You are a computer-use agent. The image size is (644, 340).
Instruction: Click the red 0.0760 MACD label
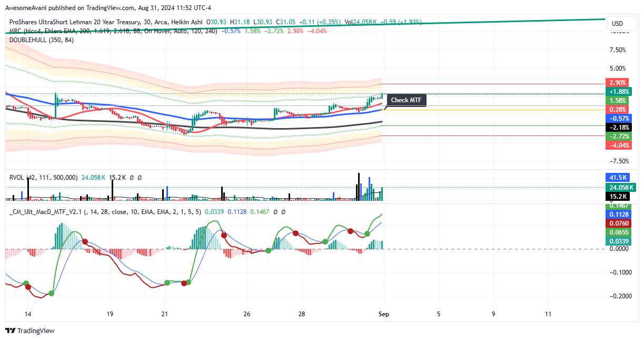click(619, 223)
